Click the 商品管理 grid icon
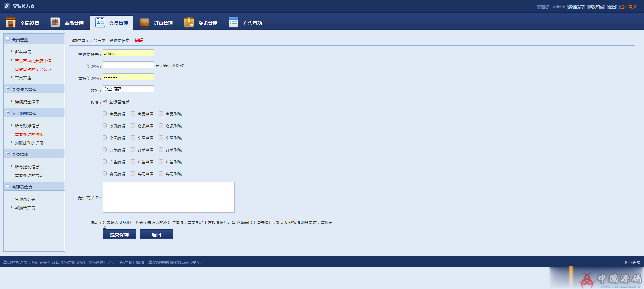This screenshot has width=644, height=289. pos(55,22)
